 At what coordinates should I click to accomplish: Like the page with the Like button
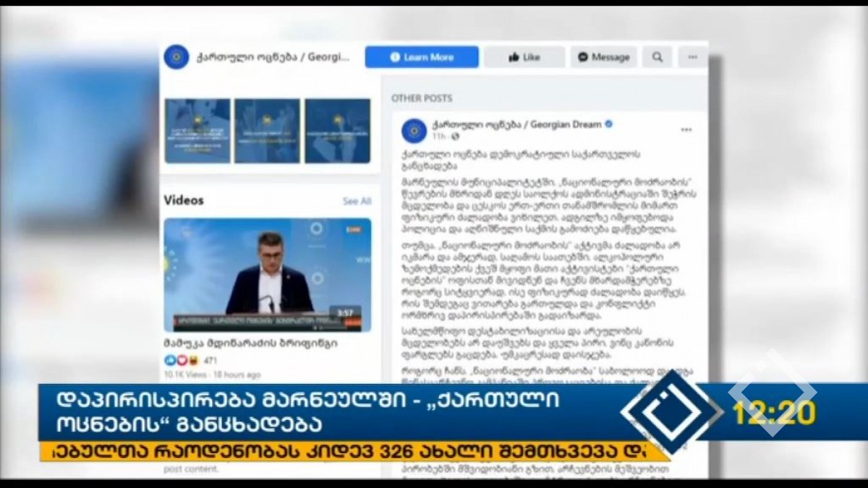[x=524, y=57]
